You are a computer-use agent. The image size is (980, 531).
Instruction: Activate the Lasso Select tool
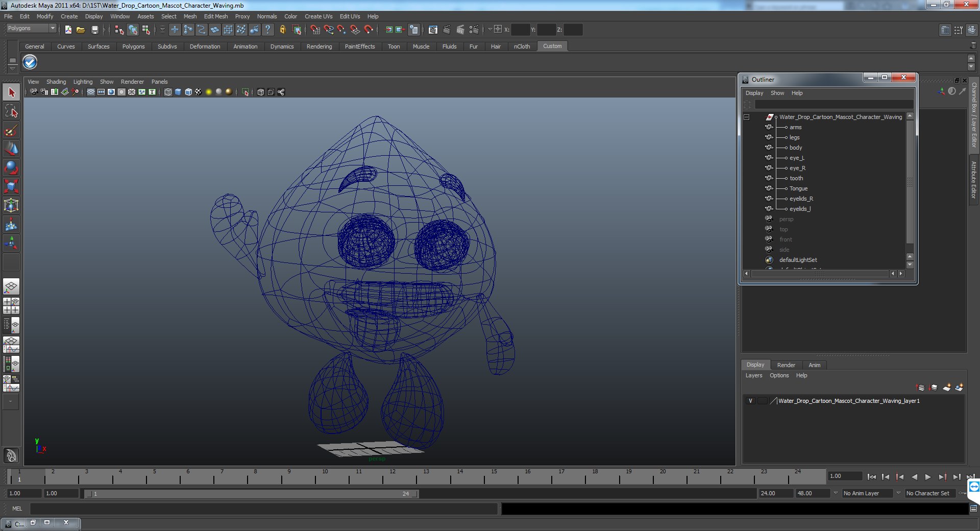tap(11, 111)
